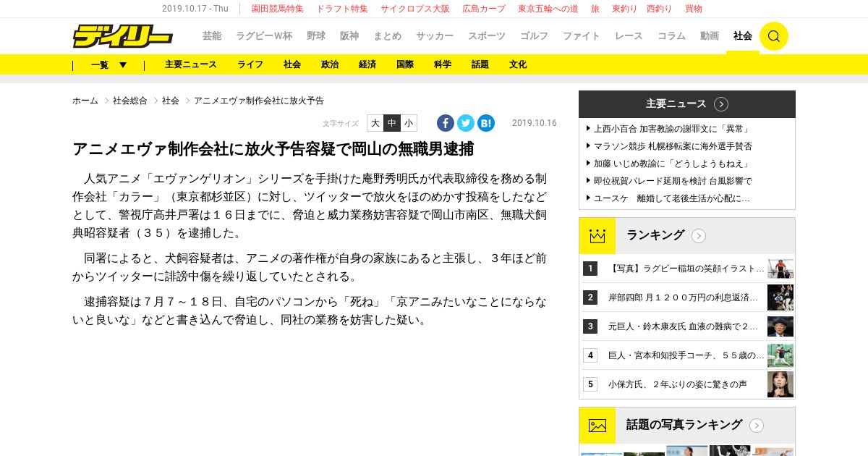Open 買物 top link
868x456 pixels.
click(x=694, y=9)
